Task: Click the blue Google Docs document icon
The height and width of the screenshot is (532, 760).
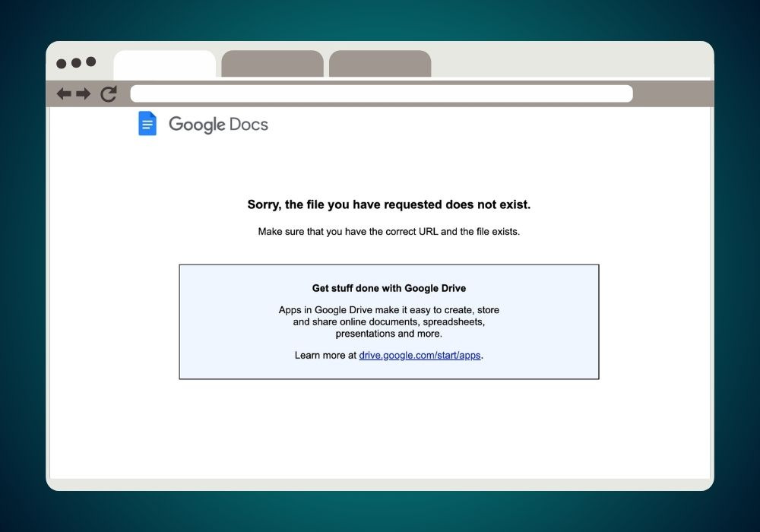Action: 147,124
